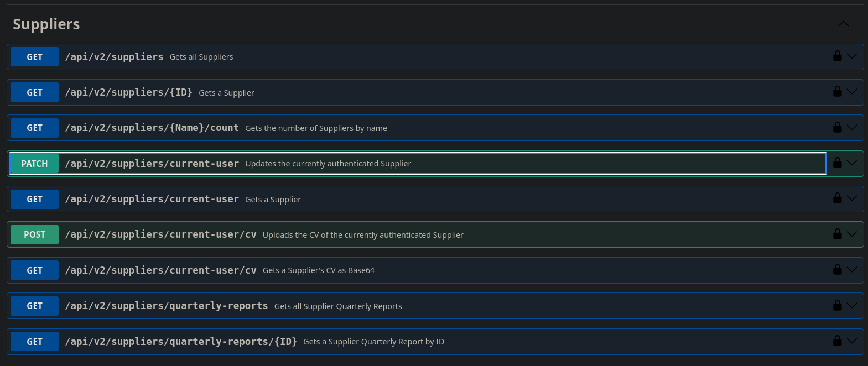This screenshot has height=366, width=868.
Task: Click the lock icon on Gets all Suppliers row
Action: [837, 56]
